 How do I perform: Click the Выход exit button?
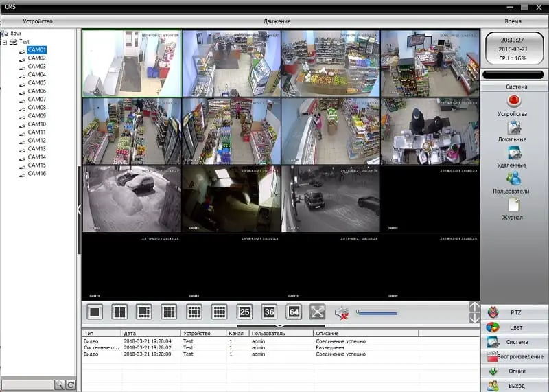coord(515,386)
